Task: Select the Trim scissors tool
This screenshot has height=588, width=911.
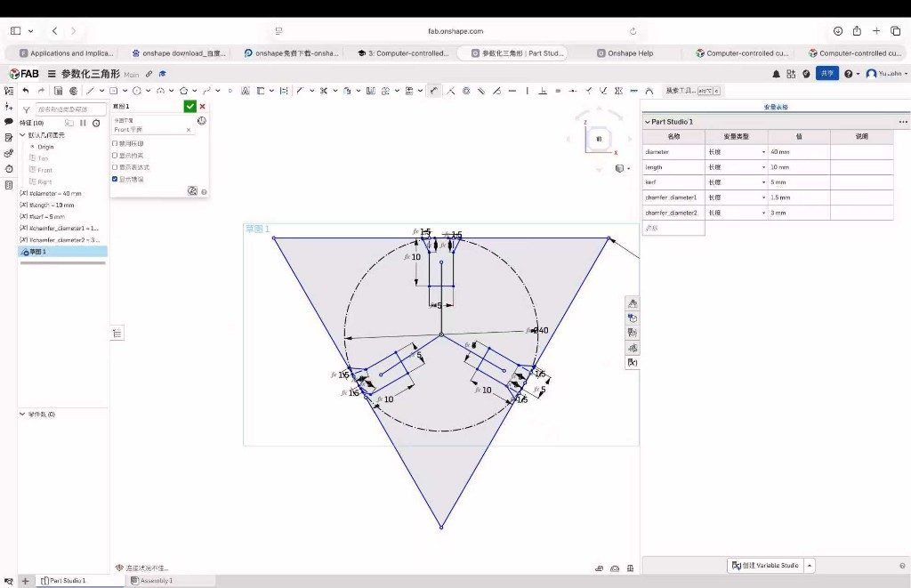Action: point(324,91)
